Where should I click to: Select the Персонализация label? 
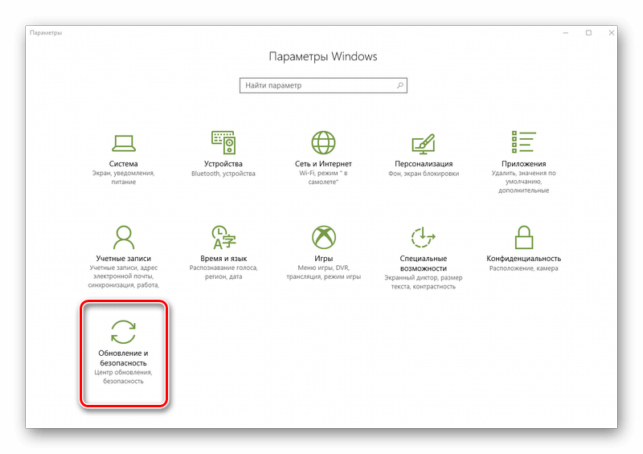click(424, 164)
